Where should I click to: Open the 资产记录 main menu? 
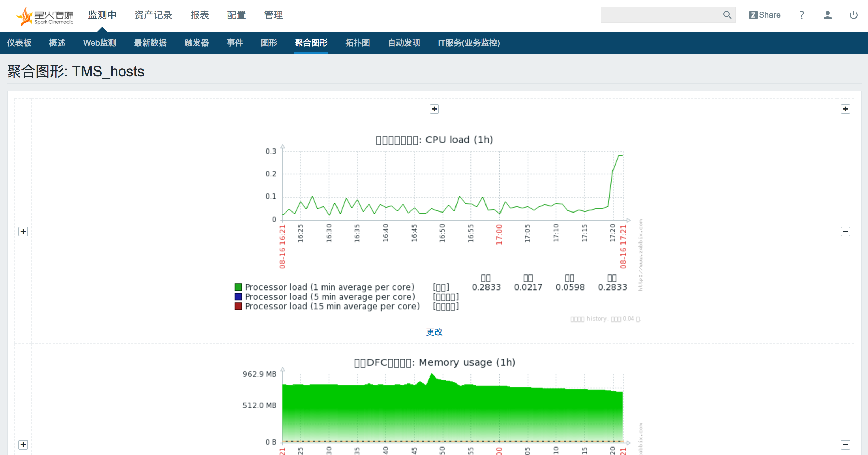click(x=153, y=15)
